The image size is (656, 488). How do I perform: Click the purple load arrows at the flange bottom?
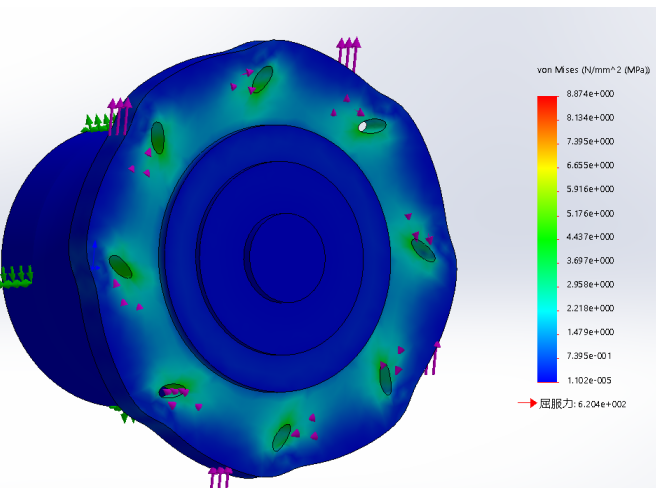(220, 478)
